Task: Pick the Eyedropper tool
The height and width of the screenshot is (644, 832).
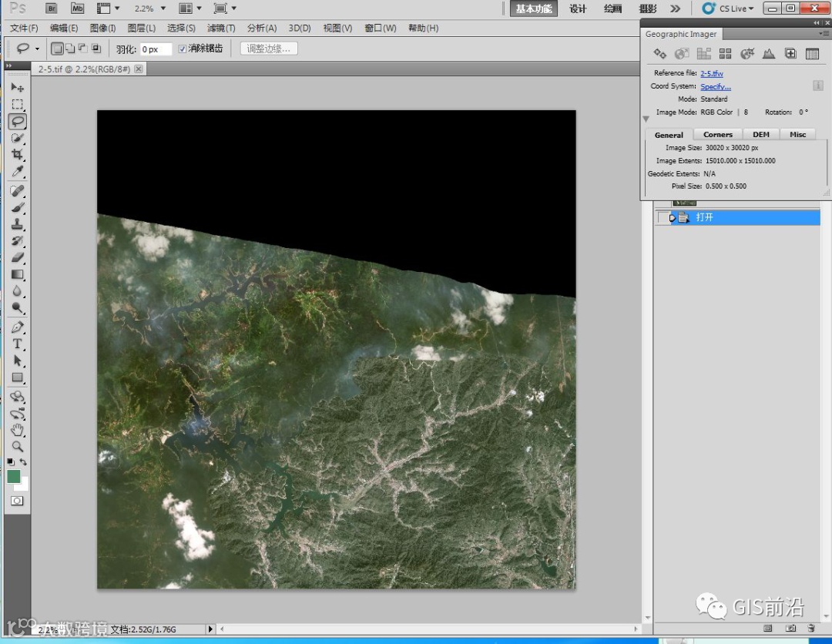Action: 17,172
